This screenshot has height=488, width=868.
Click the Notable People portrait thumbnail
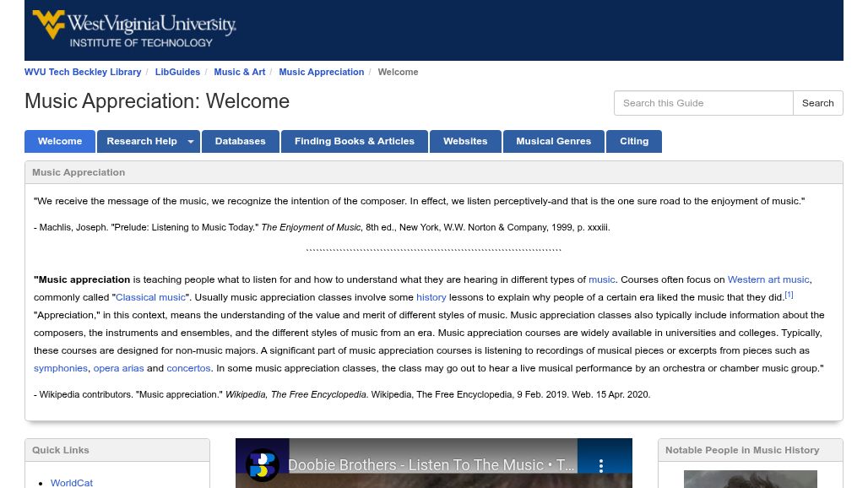(x=750, y=480)
